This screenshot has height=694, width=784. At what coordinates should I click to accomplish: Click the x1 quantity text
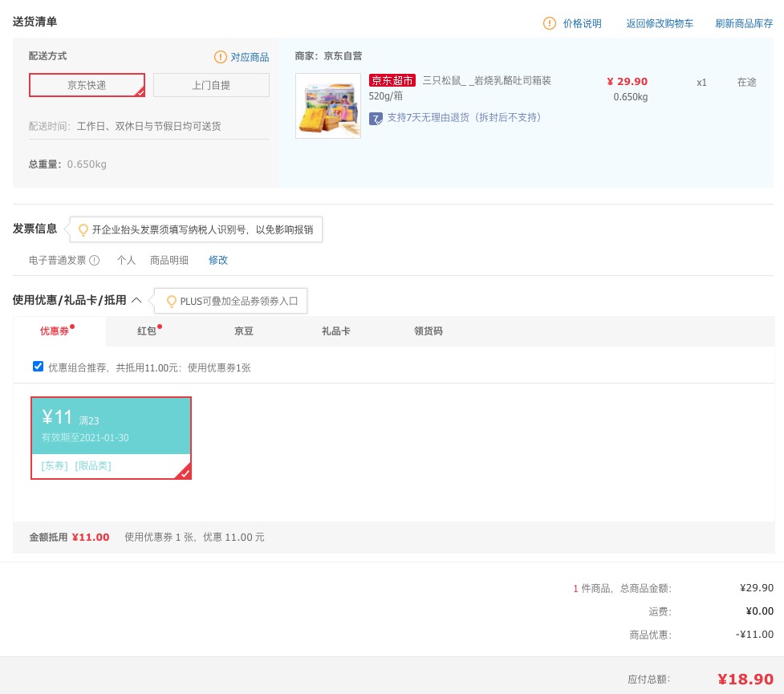(x=701, y=83)
